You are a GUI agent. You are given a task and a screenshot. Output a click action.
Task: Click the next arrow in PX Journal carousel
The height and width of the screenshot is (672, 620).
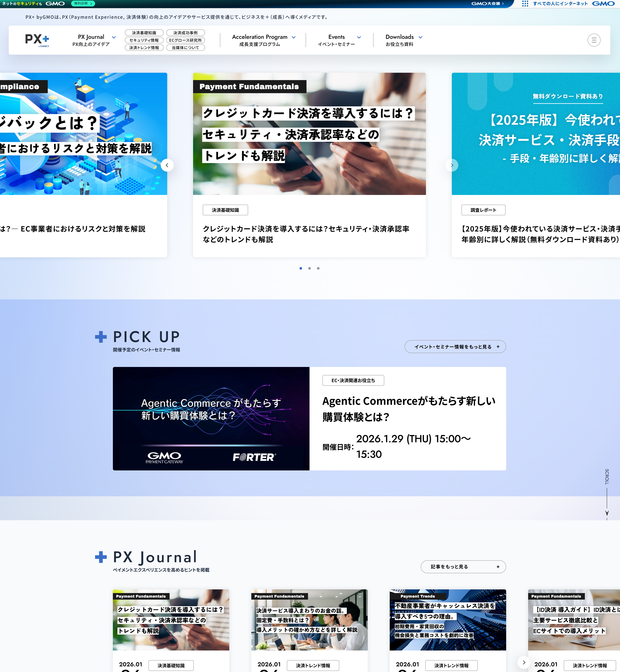524,662
